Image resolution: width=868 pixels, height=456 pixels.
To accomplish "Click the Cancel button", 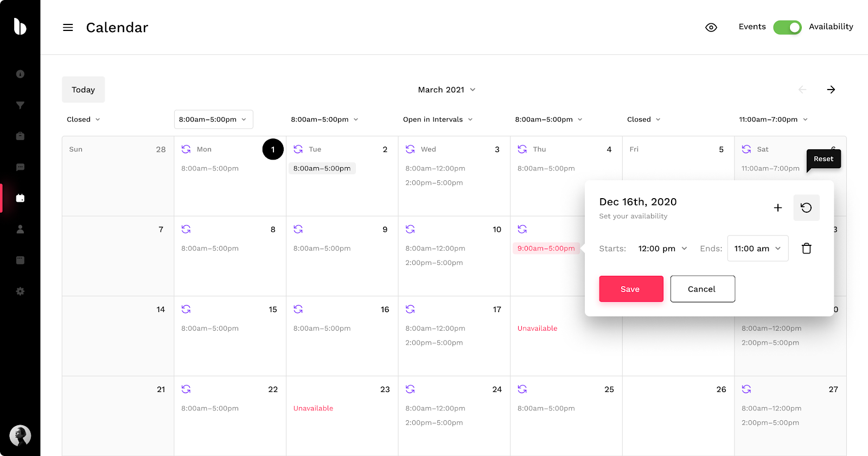I will pos(702,289).
